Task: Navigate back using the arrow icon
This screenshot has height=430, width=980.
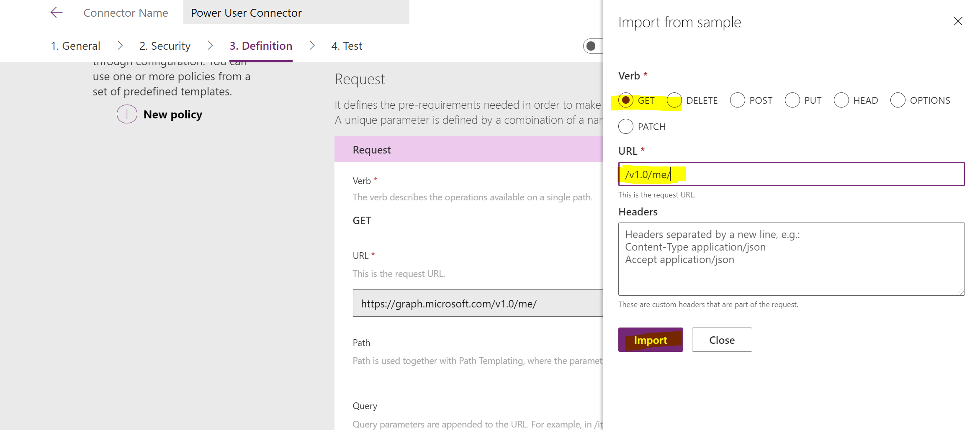Action: pos(57,13)
